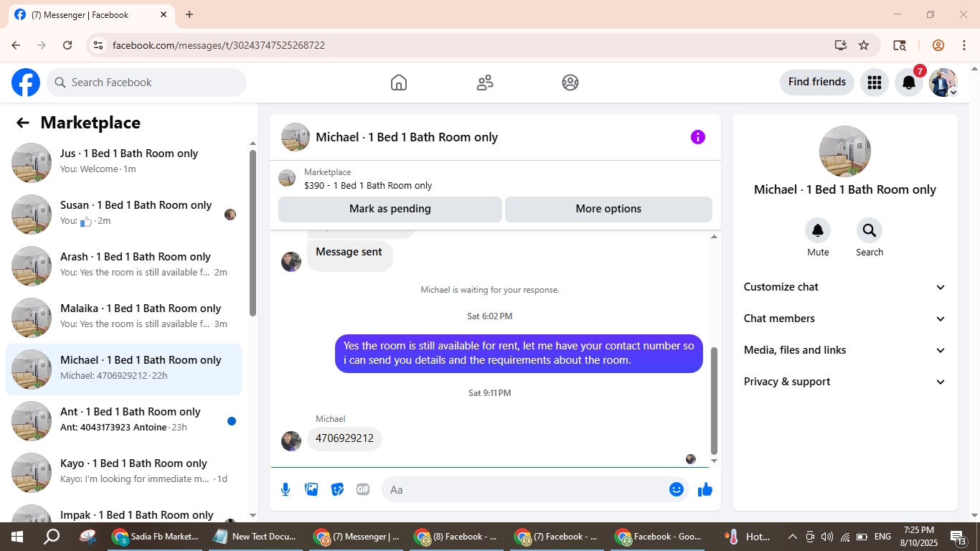Expand Privacy & support section
The width and height of the screenshot is (980, 551).
point(845,382)
